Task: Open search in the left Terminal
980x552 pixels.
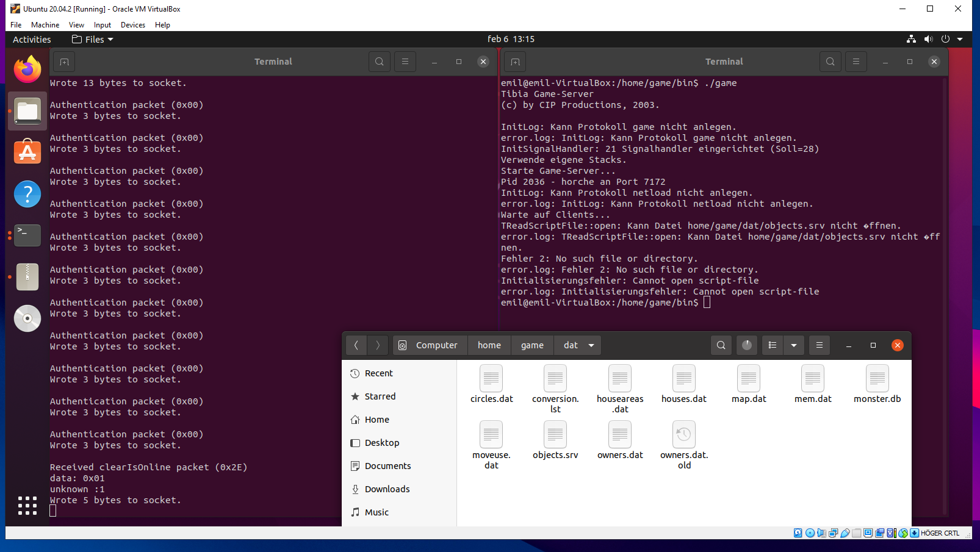Action: coord(380,62)
